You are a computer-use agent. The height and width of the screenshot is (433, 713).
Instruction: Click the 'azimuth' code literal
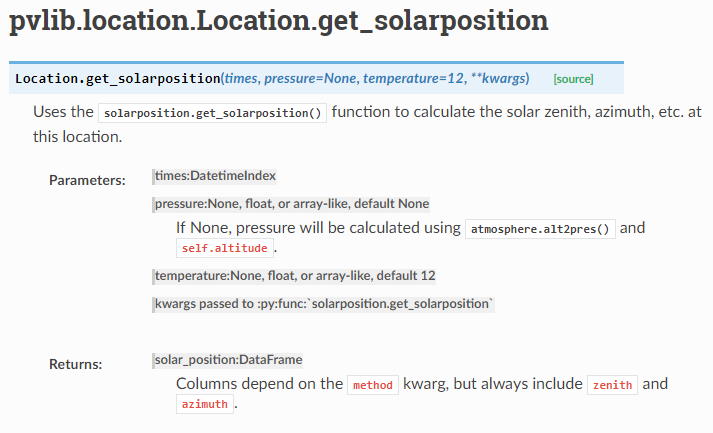(x=205, y=404)
